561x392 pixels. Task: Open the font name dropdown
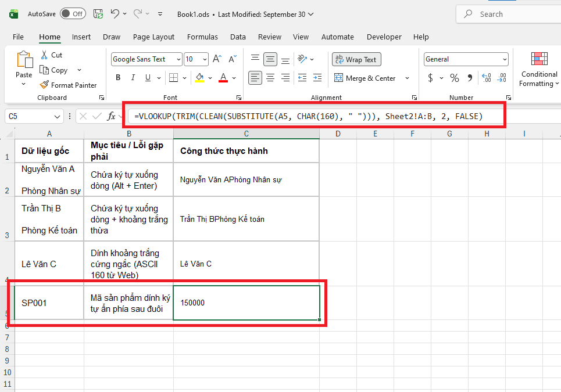coord(178,59)
